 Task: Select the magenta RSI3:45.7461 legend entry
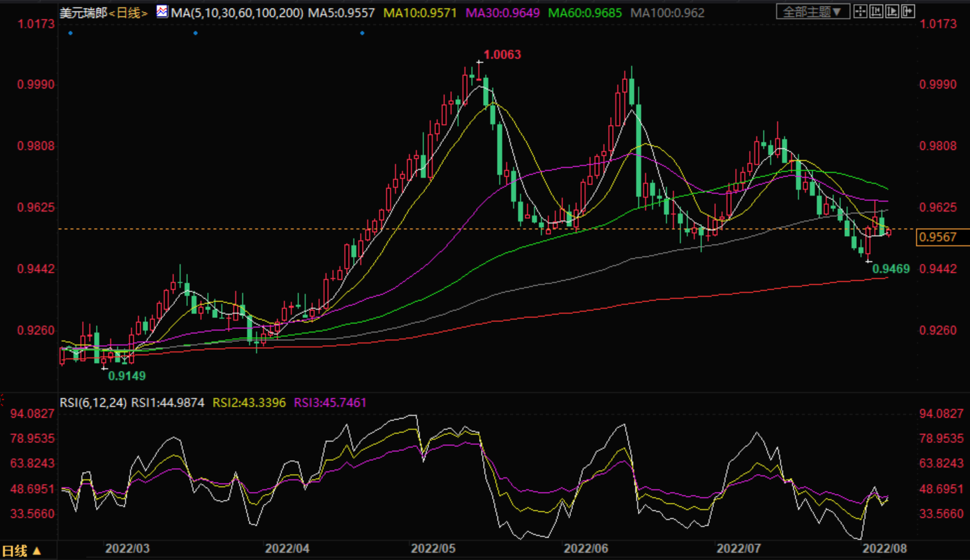click(x=330, y=403)
